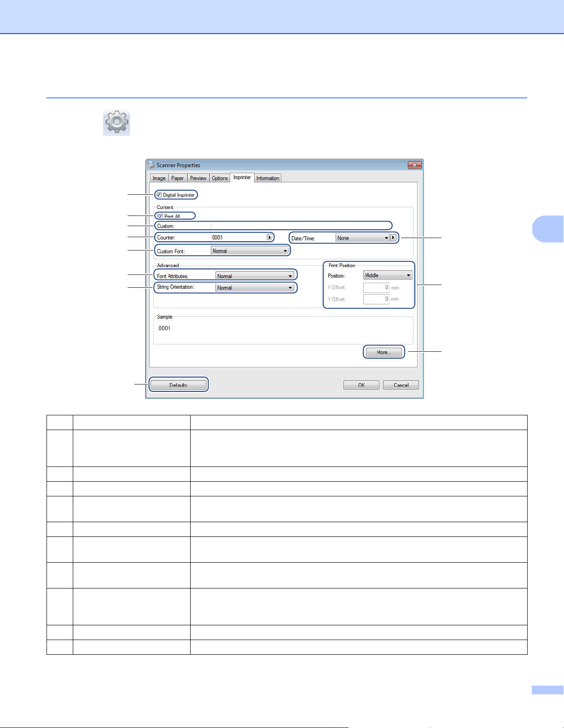
Task: Toggle the Digital Imprinter checkbox
Action: click(159, 195)
